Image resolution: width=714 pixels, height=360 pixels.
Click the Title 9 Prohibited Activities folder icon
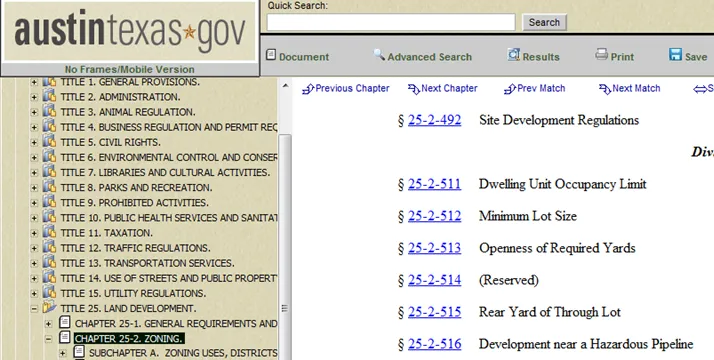[x=49, y=202]
